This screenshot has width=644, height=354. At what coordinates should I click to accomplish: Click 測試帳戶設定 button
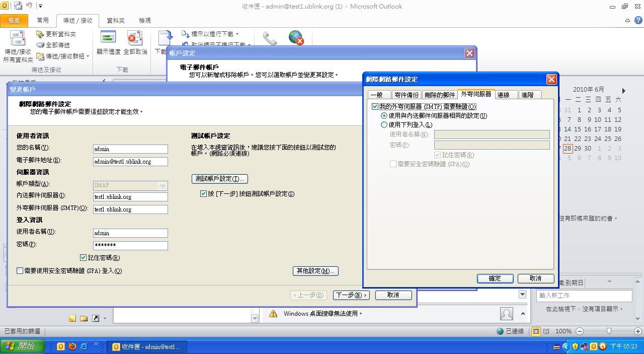(x=219, y=179)
